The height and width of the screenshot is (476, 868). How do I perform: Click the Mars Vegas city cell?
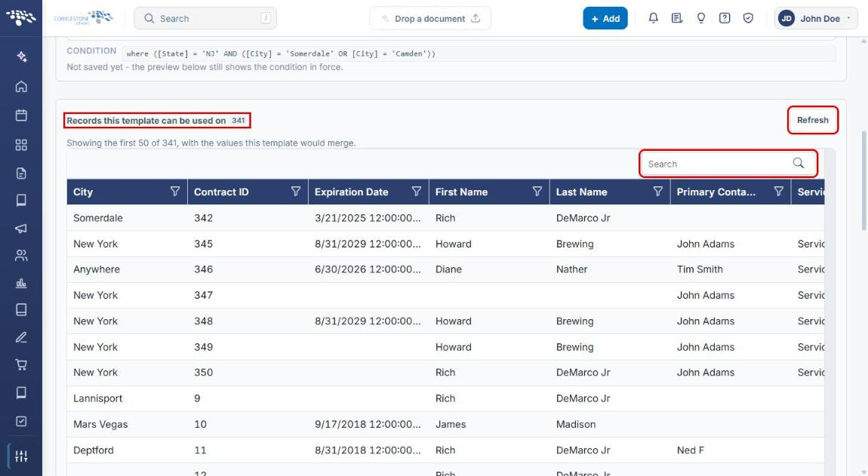[x=128, y=425]
